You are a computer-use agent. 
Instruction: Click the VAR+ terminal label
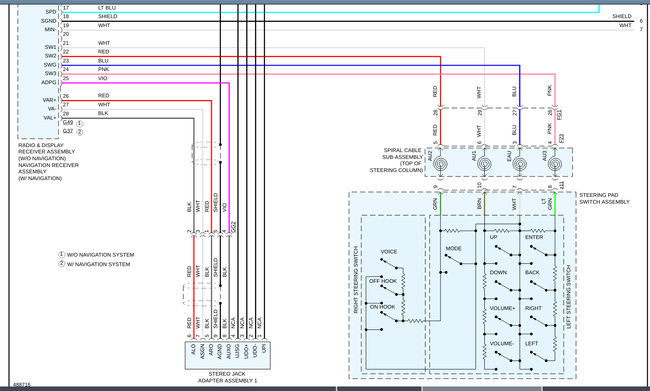(x=49, y=100)
